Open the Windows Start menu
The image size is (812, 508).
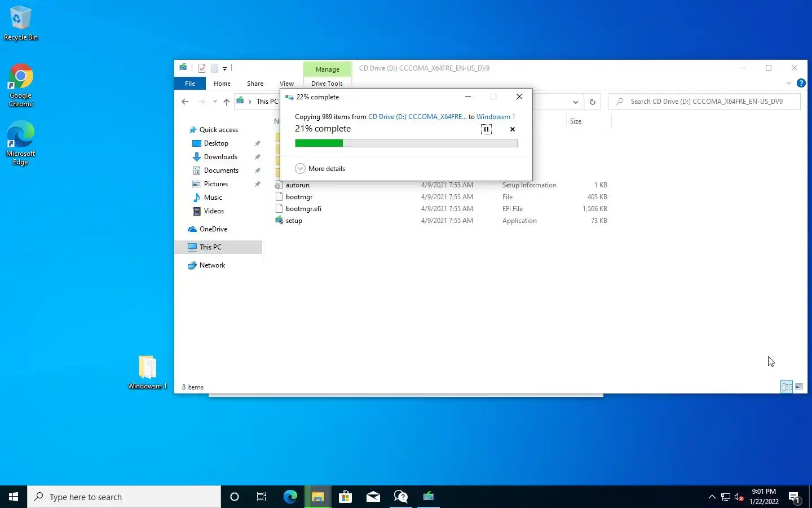pos(14,497)
